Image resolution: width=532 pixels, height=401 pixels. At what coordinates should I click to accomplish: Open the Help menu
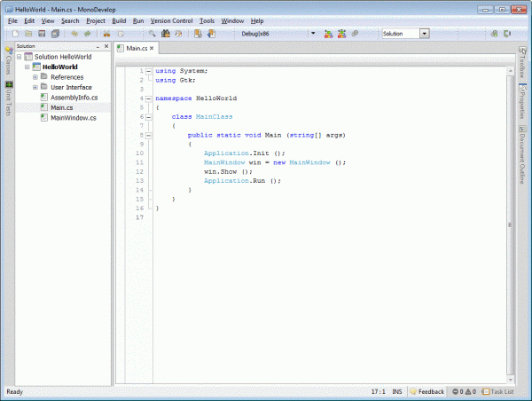coord(257,21)
